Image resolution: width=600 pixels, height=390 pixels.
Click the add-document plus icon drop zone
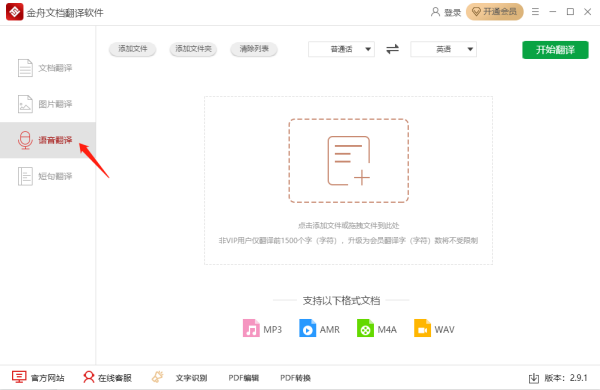click(349, 161)
